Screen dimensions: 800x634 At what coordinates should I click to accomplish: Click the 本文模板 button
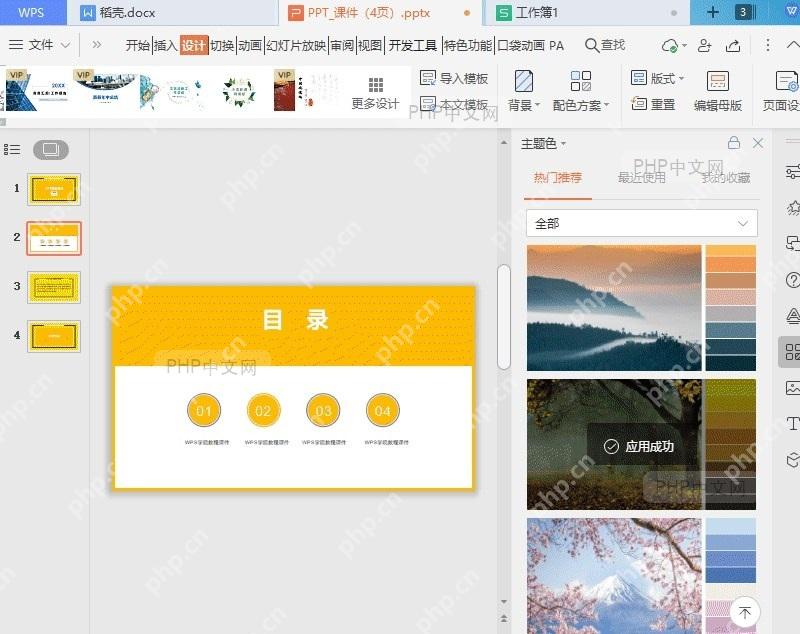click(x=454, y=104)
